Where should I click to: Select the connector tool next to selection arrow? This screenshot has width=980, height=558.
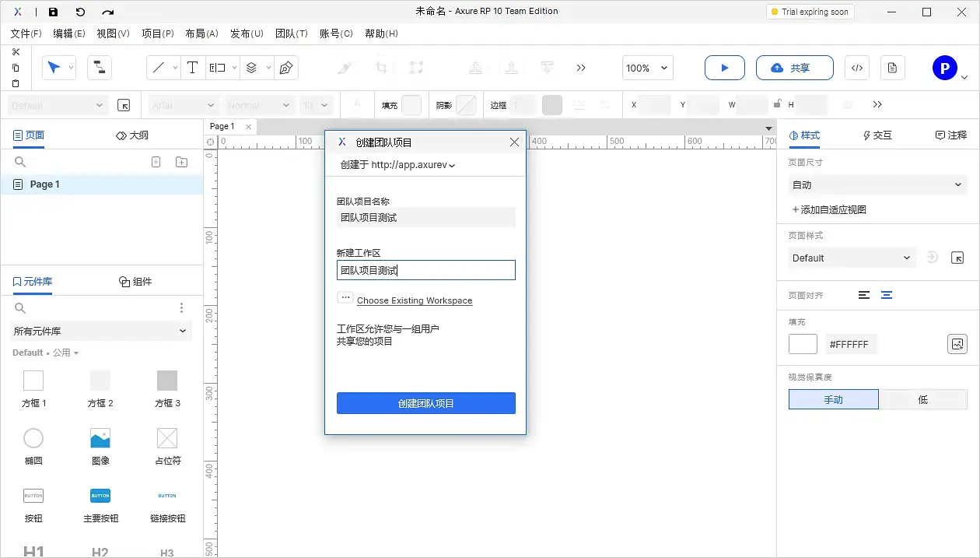coord(100,68)
